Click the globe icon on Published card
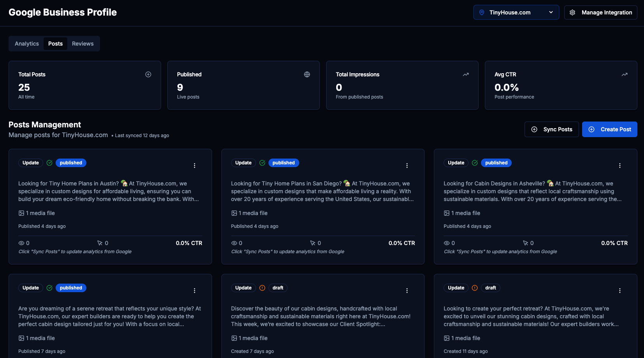The width and height of the screenshot is (644, 358). tap(307, 74)
